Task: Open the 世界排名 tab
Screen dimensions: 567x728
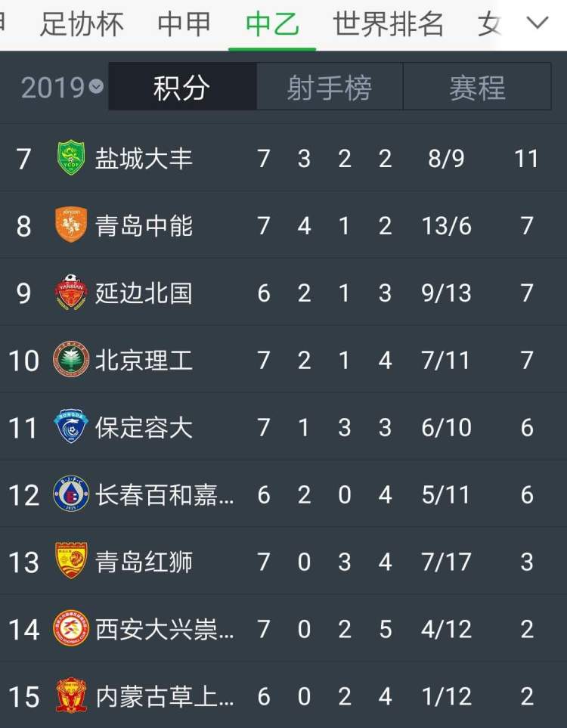Action: click(389, 24)
